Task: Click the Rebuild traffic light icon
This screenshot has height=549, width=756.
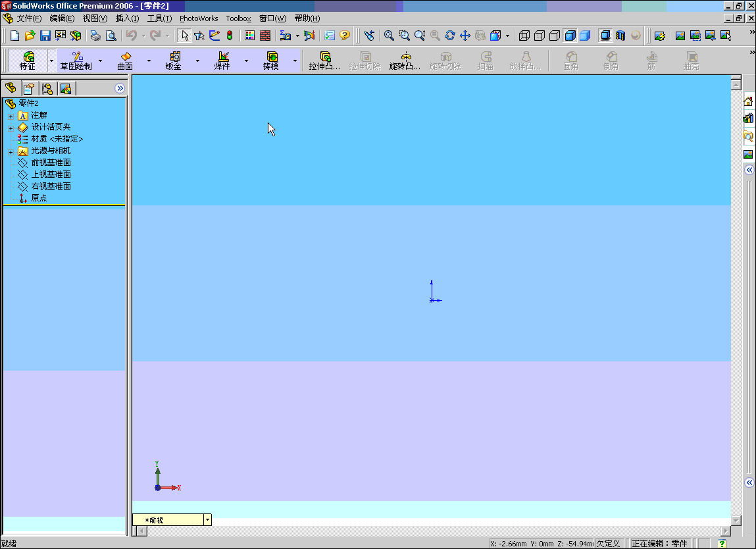Action: point(230,36)
